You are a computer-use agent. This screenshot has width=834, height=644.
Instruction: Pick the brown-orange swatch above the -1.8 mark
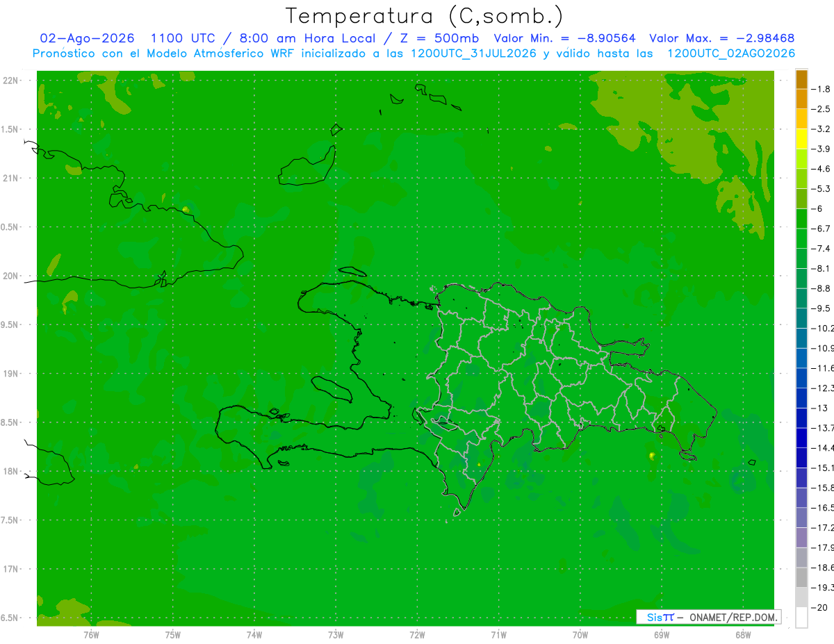click(x=801, y=79)
